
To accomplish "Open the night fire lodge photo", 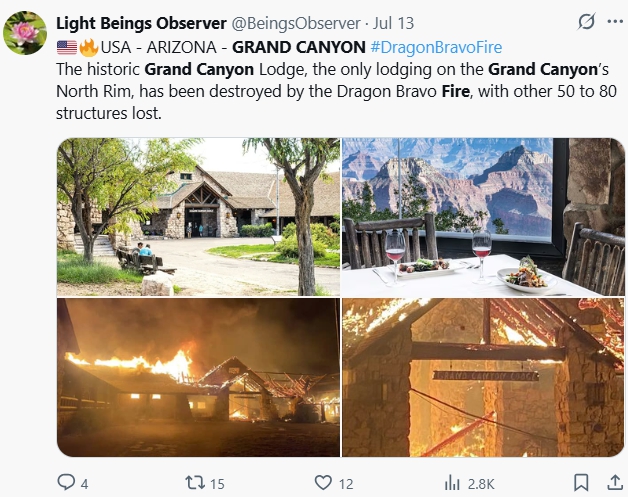I will pos(198,377).
